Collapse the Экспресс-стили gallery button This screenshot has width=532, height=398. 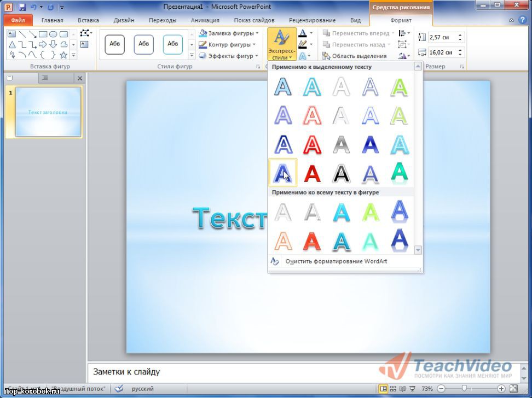[282, 44]
